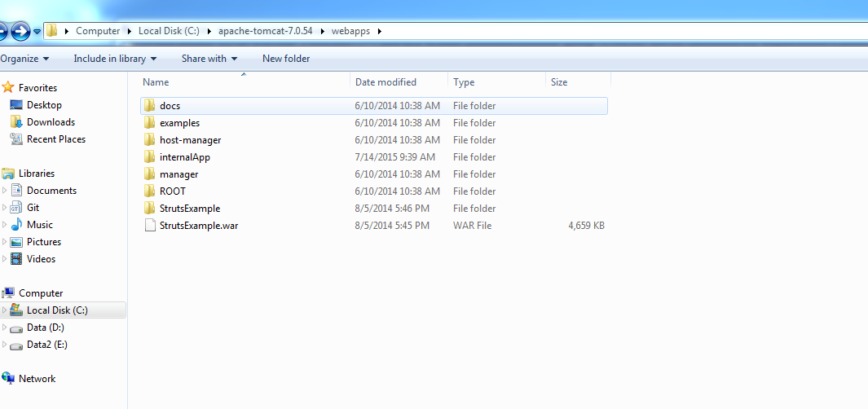Click the Data2 (E:) drive icon

coord(16,345)
